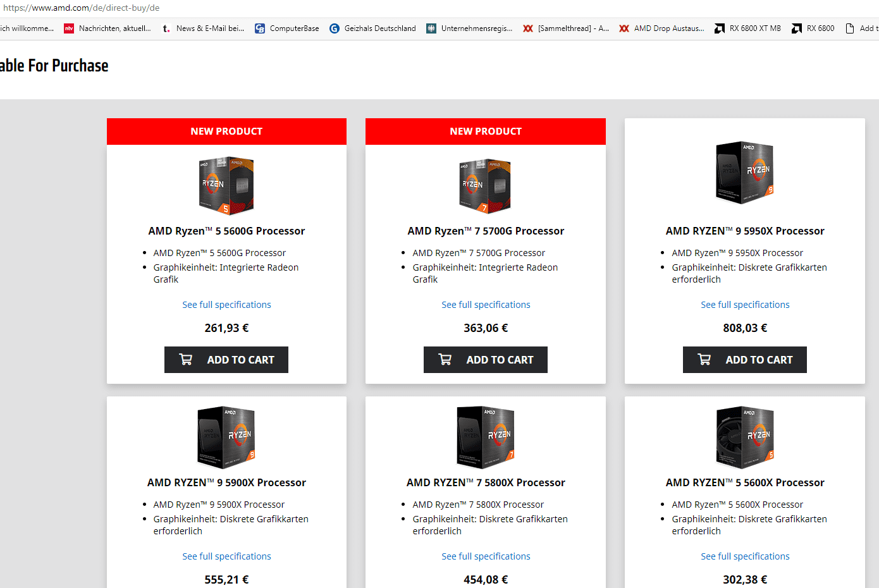Image resolution: width=879 pixels, height=588 pixels.
Task: Click the 302,38 € price
Action: click(x=745, y=580)
